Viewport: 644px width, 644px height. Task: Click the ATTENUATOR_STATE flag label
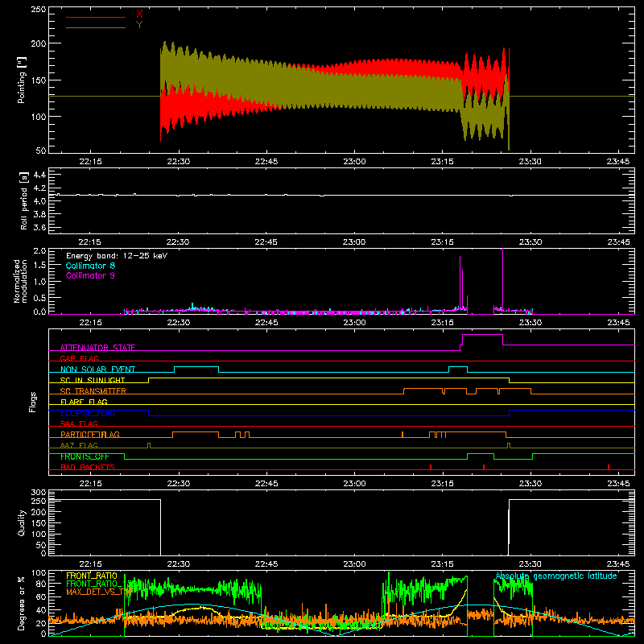click(x=97, y=348)
